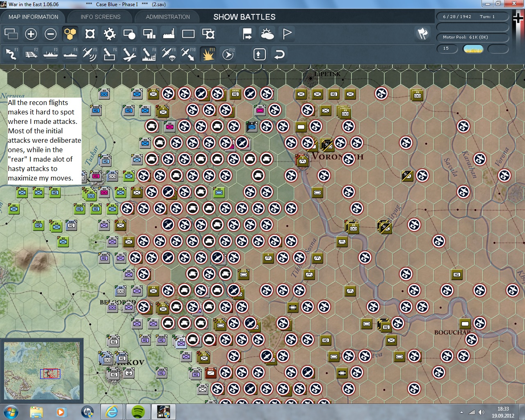Click the clear weather indicator image
Image resolution: width=525 pixels, height=420 pixels.
pyautogui.click(x=473, y=49)
